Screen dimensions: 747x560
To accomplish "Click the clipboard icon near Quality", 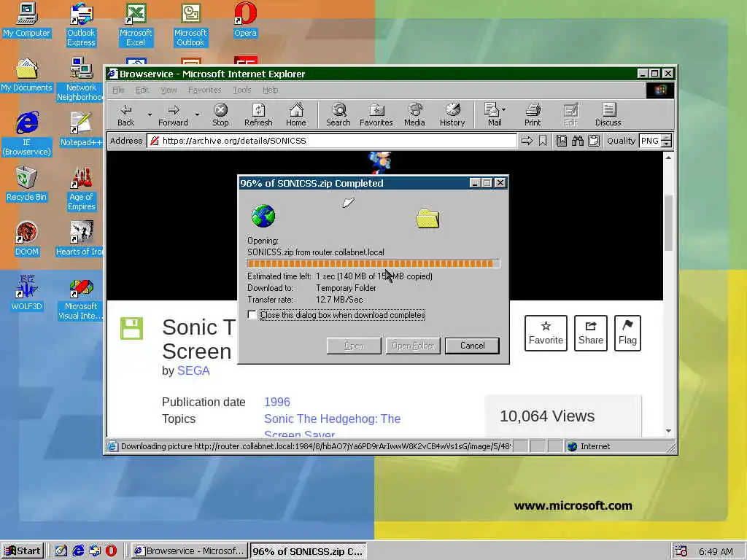I will click(x=594, y=141).
